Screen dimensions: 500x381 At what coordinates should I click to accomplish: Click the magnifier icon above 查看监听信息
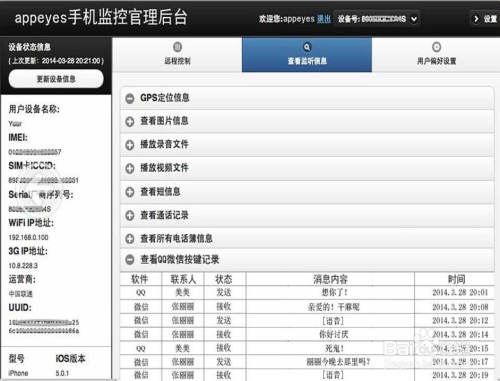[x=307, y=47]
